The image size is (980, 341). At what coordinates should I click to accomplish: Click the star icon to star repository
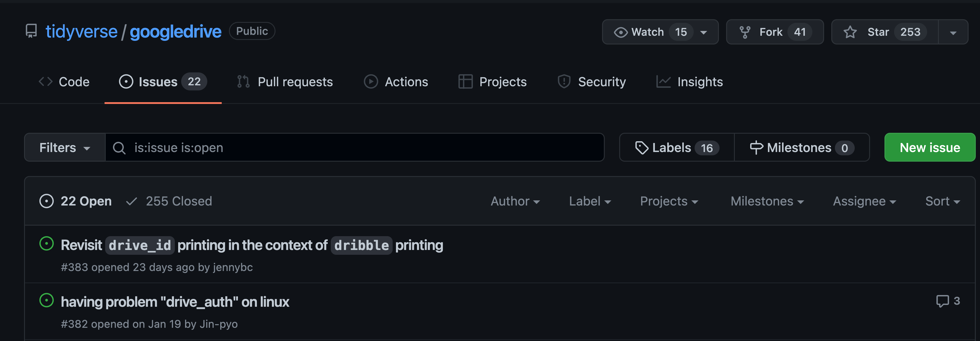coord(850,32)
